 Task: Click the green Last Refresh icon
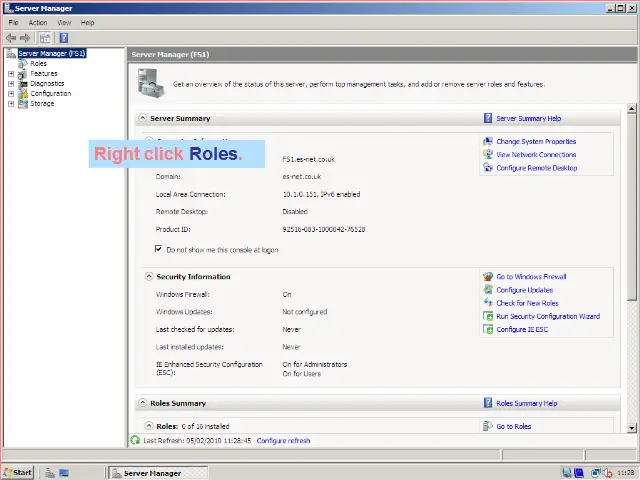(x=135, y=440)
